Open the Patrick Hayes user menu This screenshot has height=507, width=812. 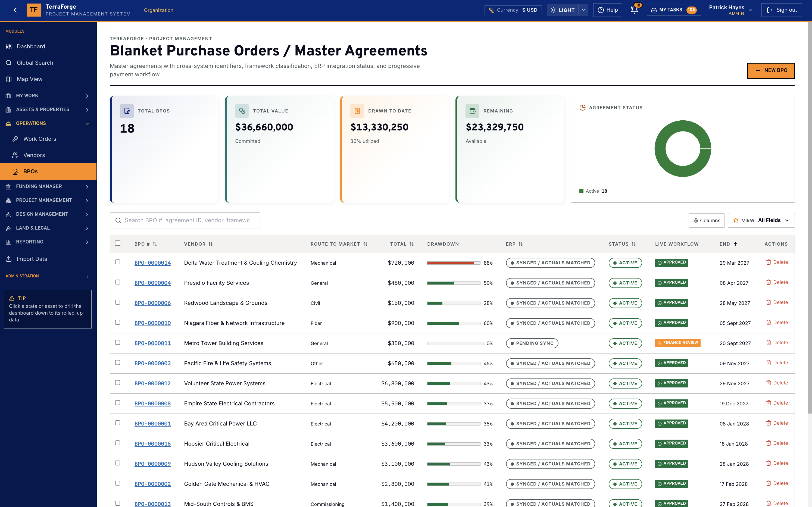pyautogui.click(x=730, y=10)
